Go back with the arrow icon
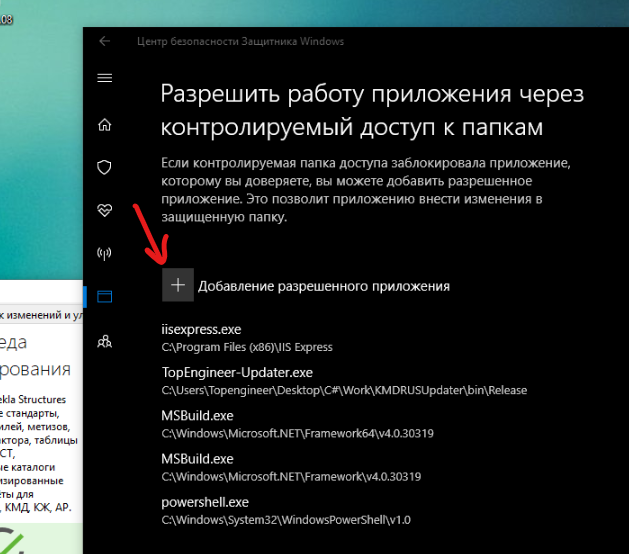Image resolution: width=629 pixels, height=554 pixels. point(104,41)
